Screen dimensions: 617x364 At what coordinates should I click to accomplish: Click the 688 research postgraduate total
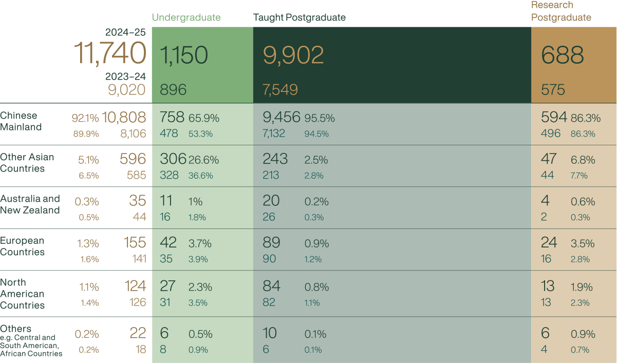tap(563, 55)
